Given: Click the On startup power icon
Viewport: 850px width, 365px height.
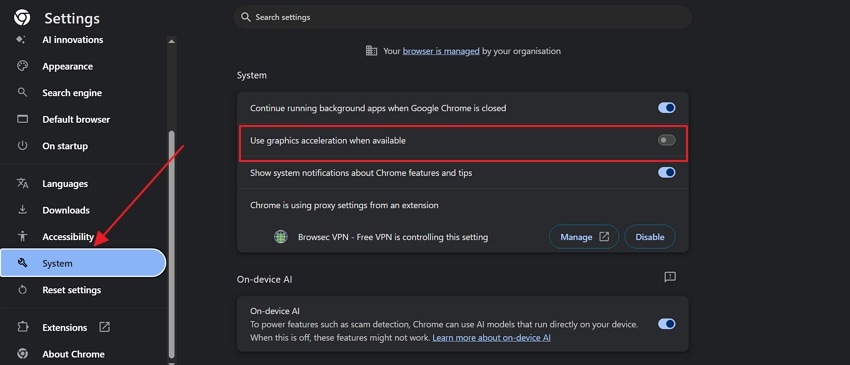Looking at the screenshot, I should (22, 145).
